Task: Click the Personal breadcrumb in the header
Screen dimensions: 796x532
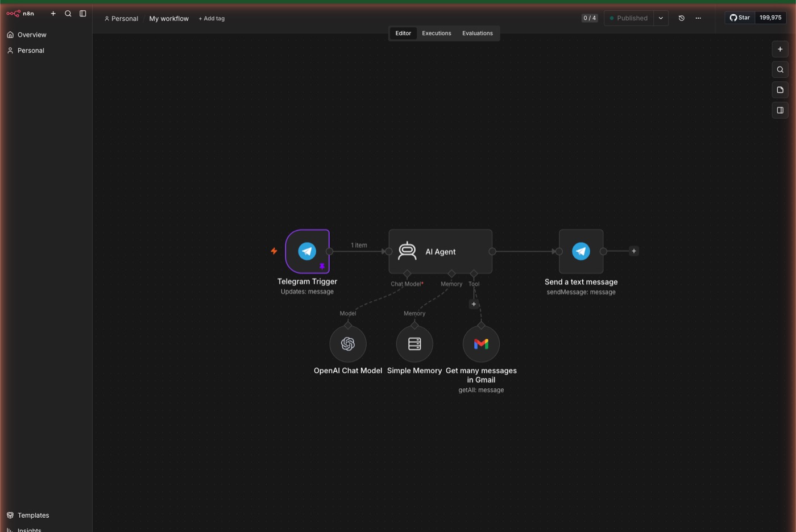Action: (121, 19)
